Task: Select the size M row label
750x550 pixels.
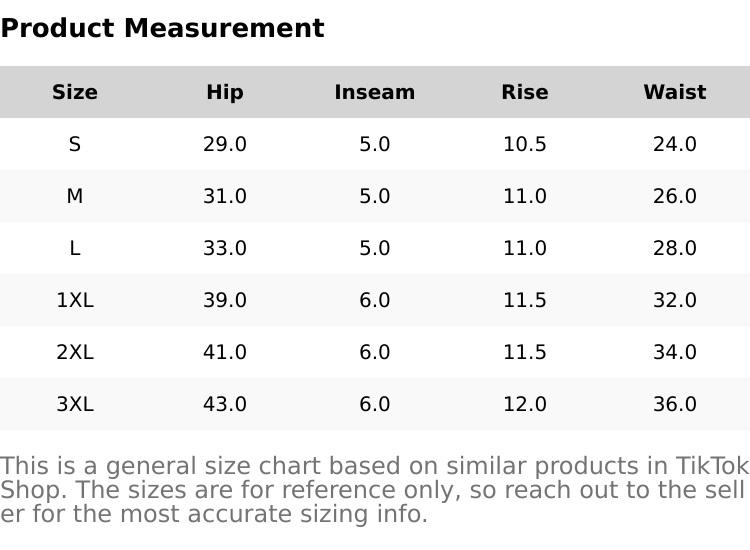Action: [x=75, y=196]
